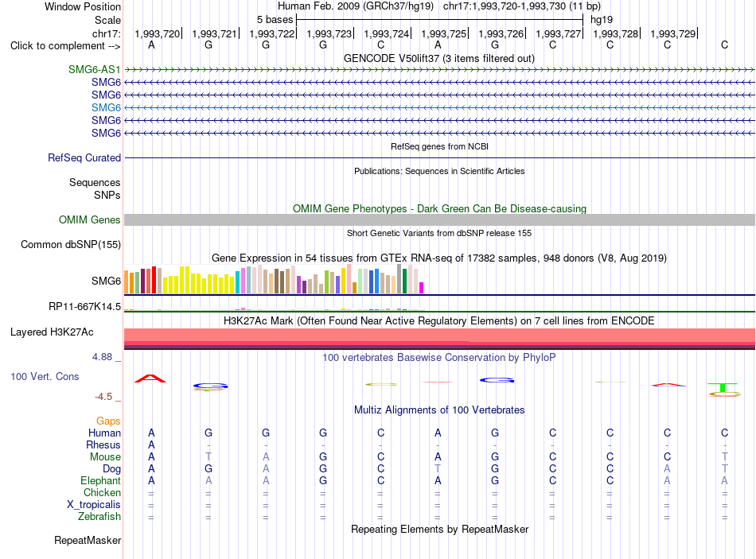This screenshot has height=559, width=756.
Task: Click the 'H3K27Ac Mark' ENCODE track title
Action: pos(439,321)
